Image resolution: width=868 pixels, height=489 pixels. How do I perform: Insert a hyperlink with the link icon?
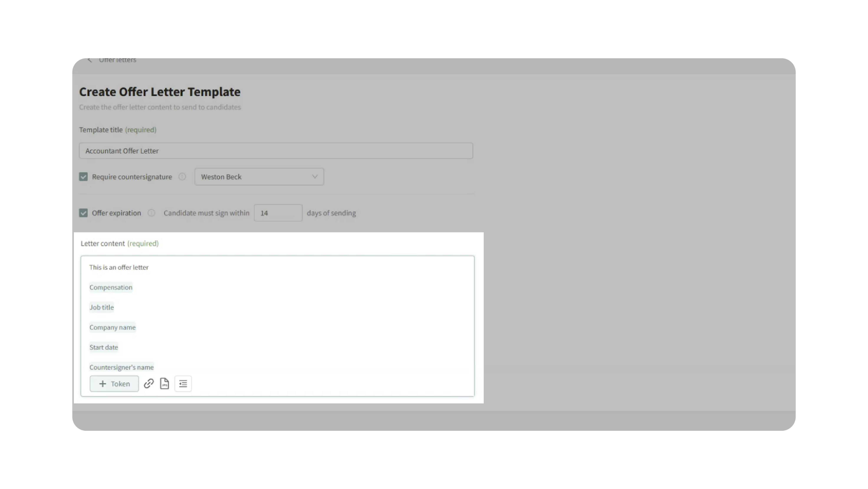coord(149,383)
